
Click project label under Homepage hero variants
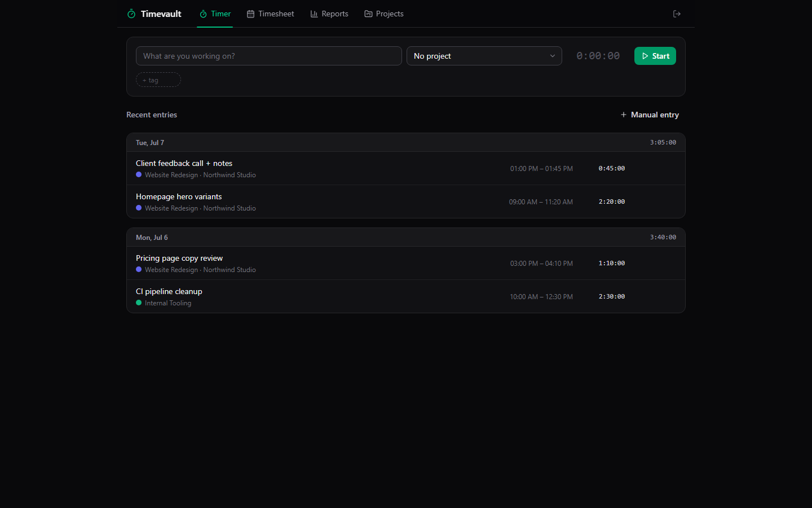[200, 208]
